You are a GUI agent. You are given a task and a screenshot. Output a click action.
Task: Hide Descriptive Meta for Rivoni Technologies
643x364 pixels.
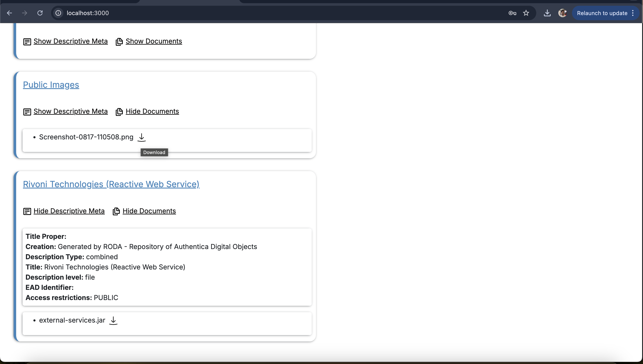(69, 211)
